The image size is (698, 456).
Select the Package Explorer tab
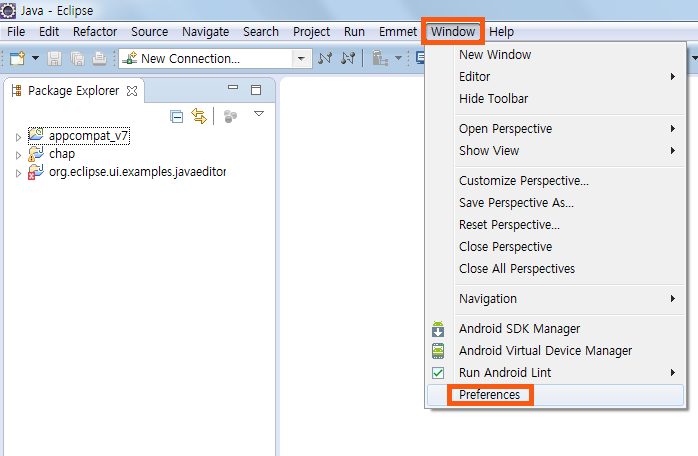coord(74,91)
